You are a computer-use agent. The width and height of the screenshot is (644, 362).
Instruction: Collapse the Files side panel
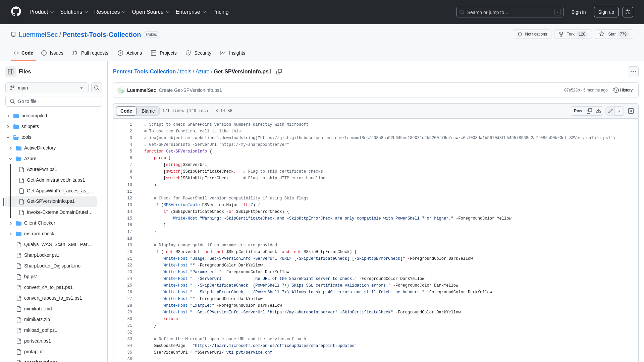[11, 72]
